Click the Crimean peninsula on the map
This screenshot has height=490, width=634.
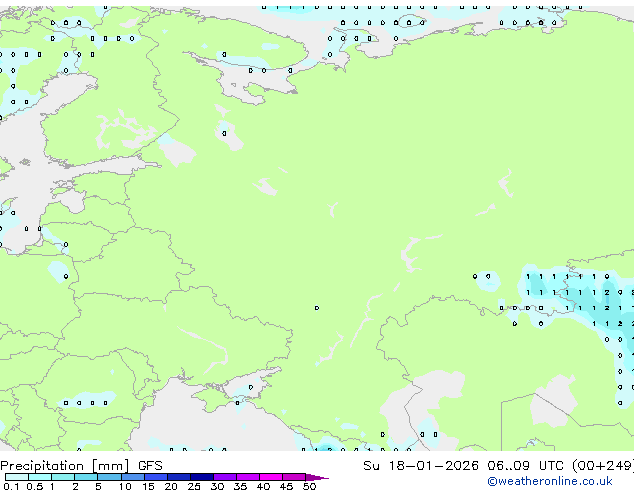coord(240,390)
